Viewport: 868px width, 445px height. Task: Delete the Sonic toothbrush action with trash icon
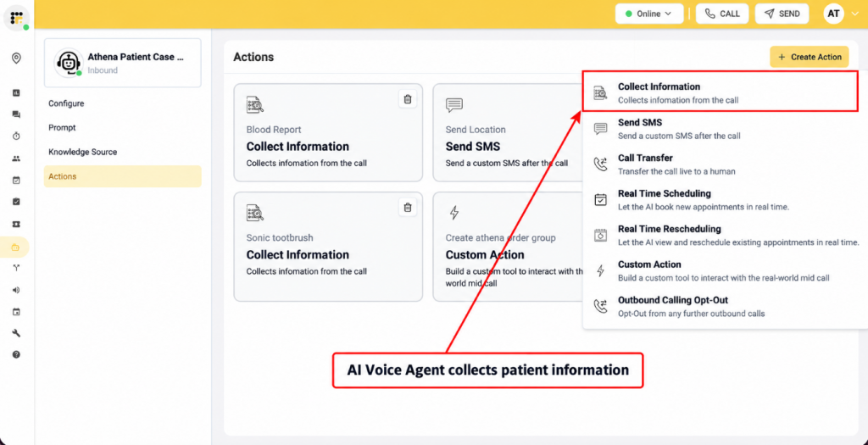408,208
